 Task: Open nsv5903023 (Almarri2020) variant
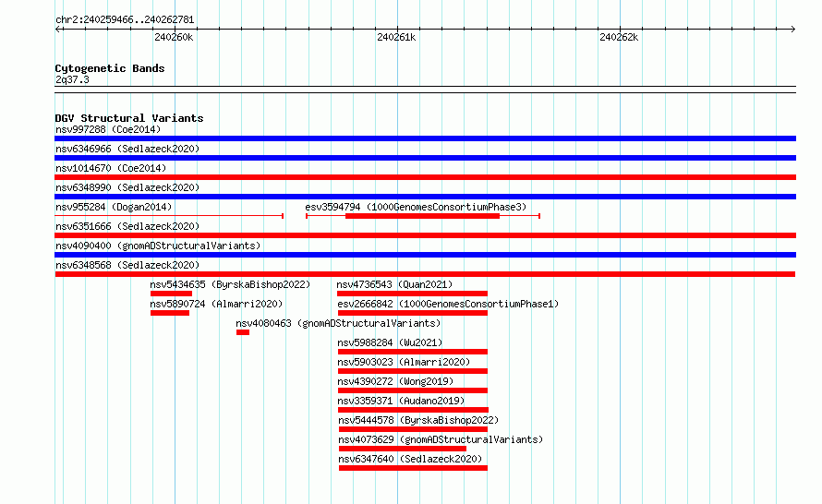[404, 362]
